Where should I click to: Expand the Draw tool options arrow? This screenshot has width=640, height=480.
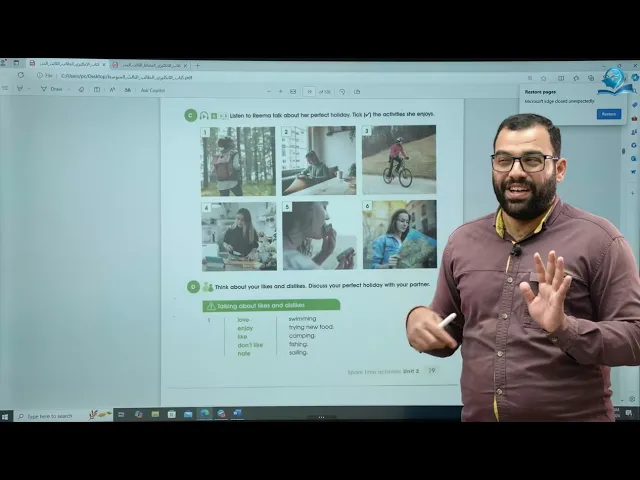69,89
